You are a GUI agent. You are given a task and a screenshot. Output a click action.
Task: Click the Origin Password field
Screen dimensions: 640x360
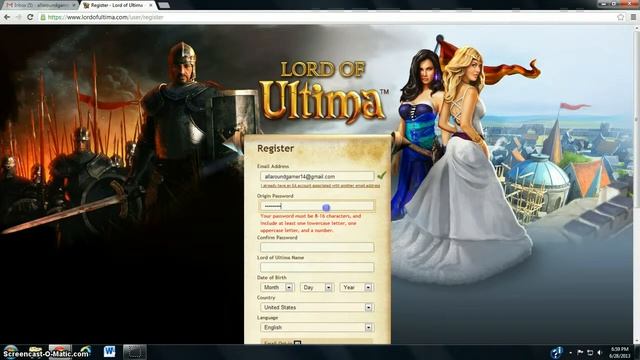coord(317,206)
